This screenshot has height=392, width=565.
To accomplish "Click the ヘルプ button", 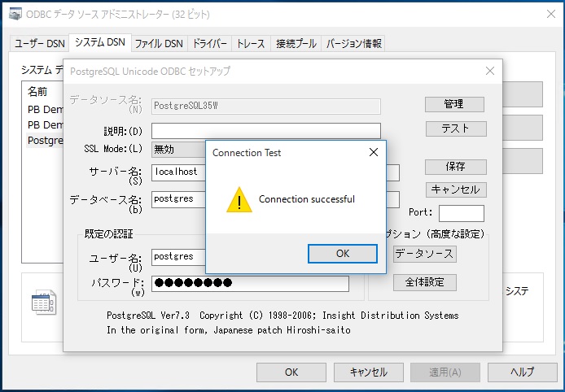I will pyautogui.click(x=522, y=372).
